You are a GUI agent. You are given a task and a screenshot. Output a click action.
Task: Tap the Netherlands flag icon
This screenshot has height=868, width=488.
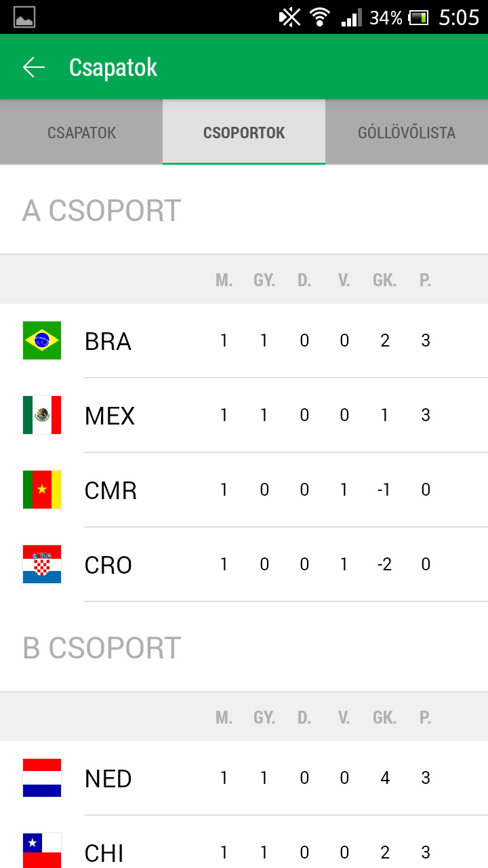click(x=42, y=778)
